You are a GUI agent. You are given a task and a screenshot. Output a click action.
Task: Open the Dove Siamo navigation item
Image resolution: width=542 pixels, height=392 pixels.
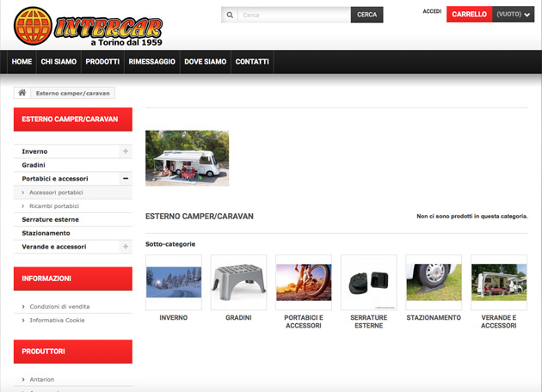click(205, 62)
